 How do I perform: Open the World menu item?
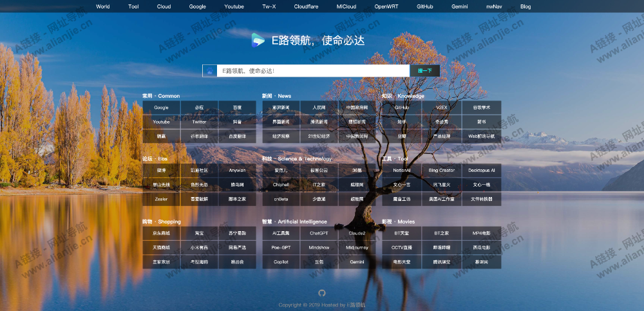click(102, 6)
